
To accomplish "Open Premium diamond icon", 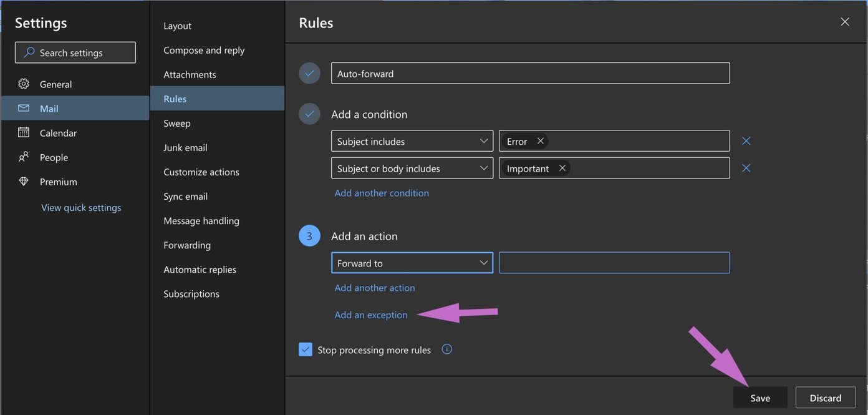I will [x=24, y=182].
